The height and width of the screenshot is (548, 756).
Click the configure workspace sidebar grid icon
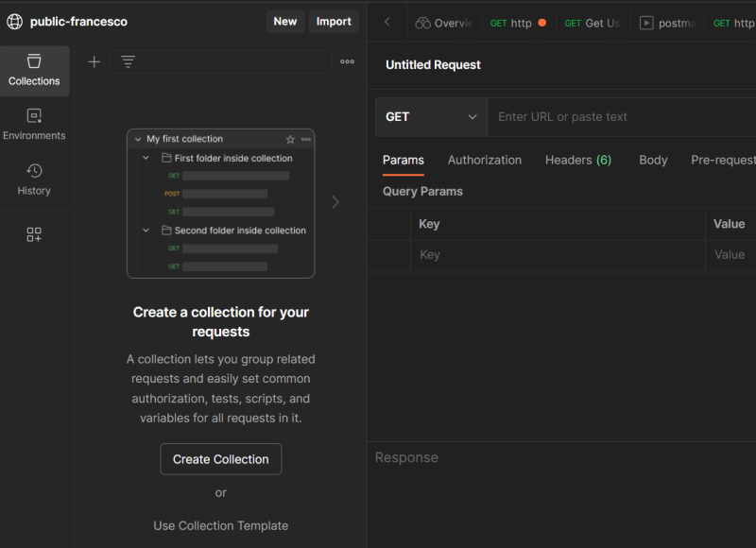click(34, 234)
